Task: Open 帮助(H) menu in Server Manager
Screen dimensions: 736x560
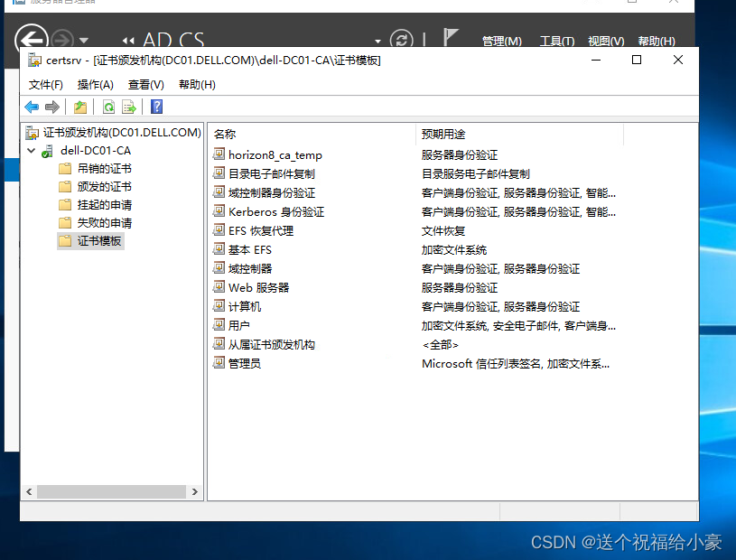Action: pyautogui.click(x=657, y=42)
